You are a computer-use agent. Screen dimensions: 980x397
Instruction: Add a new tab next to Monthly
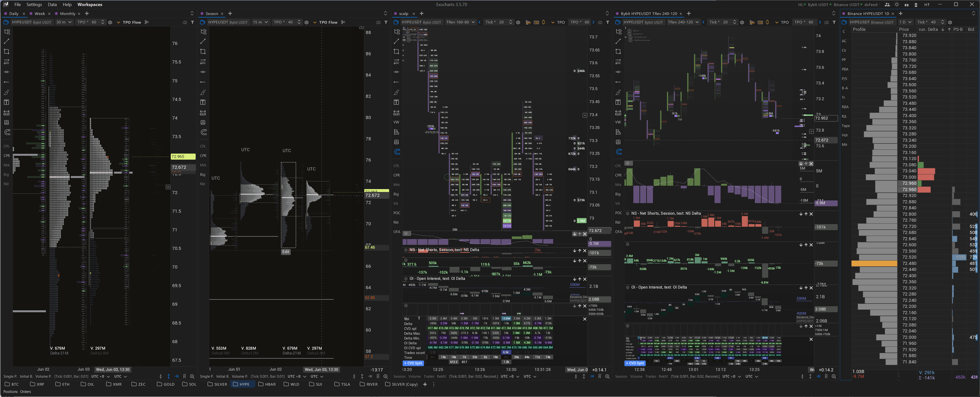point(87,13)
